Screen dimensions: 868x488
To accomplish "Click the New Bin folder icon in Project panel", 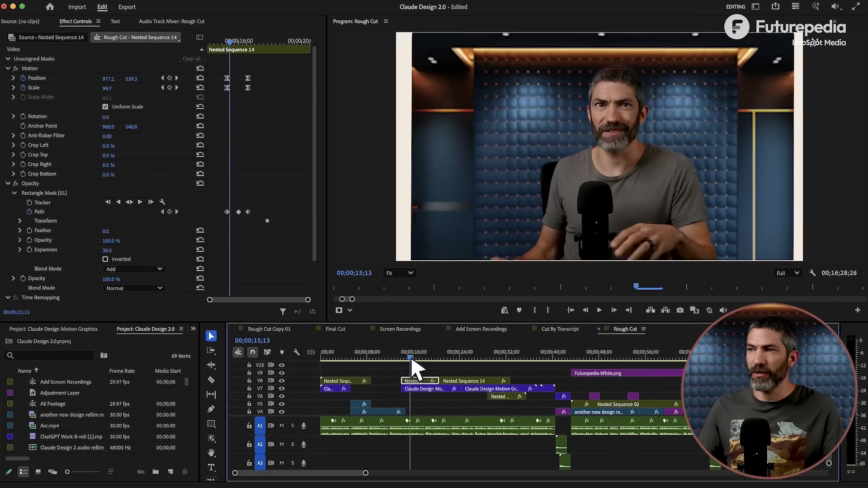I will 156,472.
